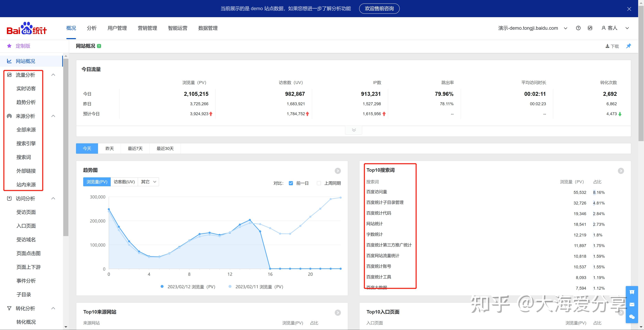Image resolution: width=644 pixels, height=330 pixels.
Task: Switch chart to 访客数(UV)
Action: (124, 182)
